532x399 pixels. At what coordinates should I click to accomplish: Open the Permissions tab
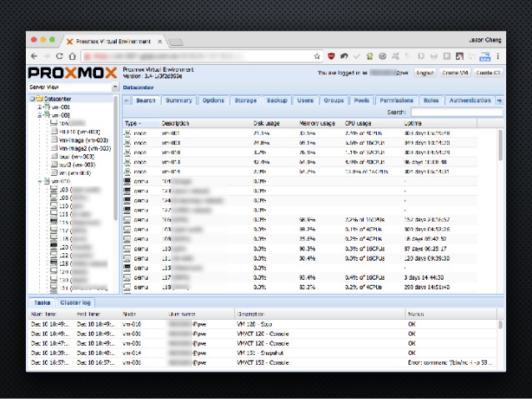[396, 100]
